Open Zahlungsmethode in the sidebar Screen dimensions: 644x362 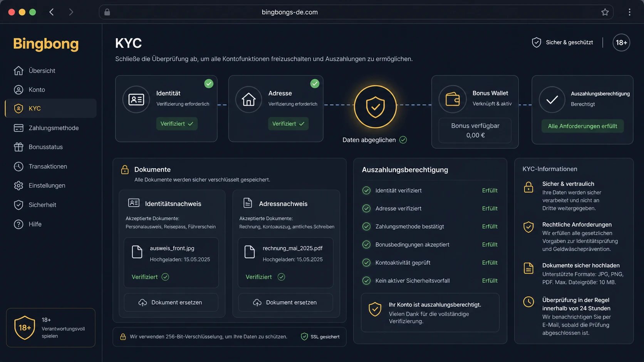pyautogui.click(x=51, y=128)
